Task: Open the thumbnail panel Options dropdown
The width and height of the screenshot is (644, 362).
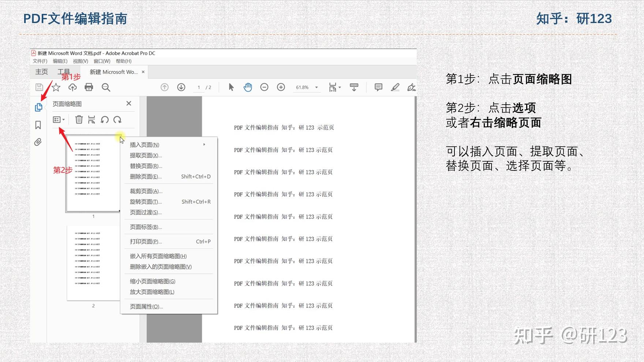Action: [59, 120]
